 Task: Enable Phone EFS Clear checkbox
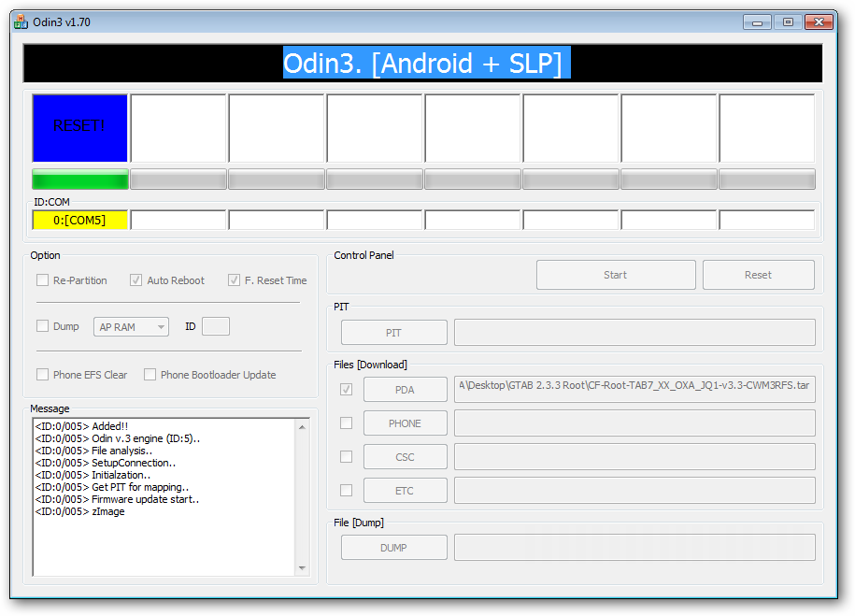[x=42, y=375]
